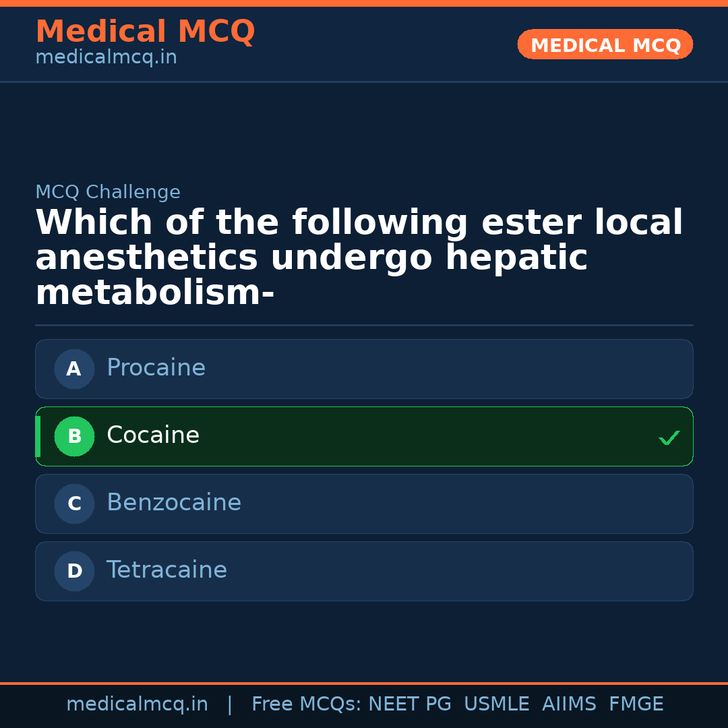The image size is (728, 728).
Task: Select answer option Tetracaine
Action: point(364,571)
